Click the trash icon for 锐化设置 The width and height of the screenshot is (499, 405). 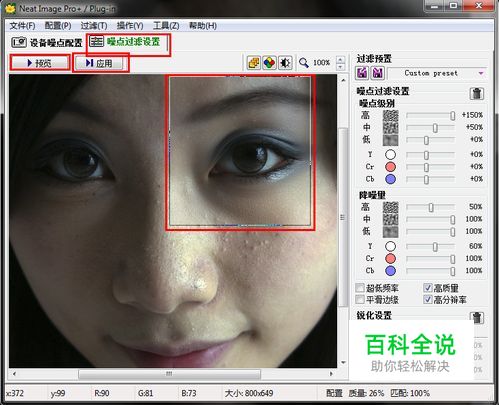pos(477,317)
